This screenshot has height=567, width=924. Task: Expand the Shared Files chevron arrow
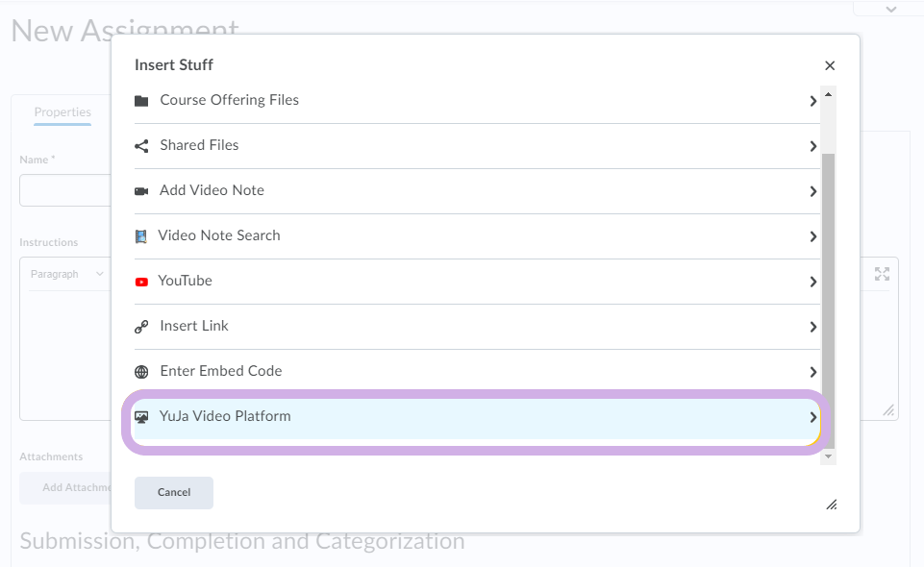813,146
